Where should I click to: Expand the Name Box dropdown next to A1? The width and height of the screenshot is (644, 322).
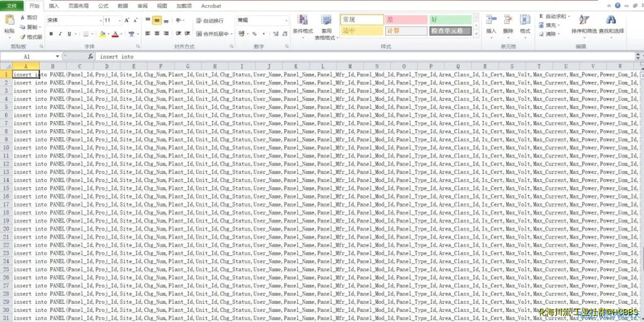point(57,56)
